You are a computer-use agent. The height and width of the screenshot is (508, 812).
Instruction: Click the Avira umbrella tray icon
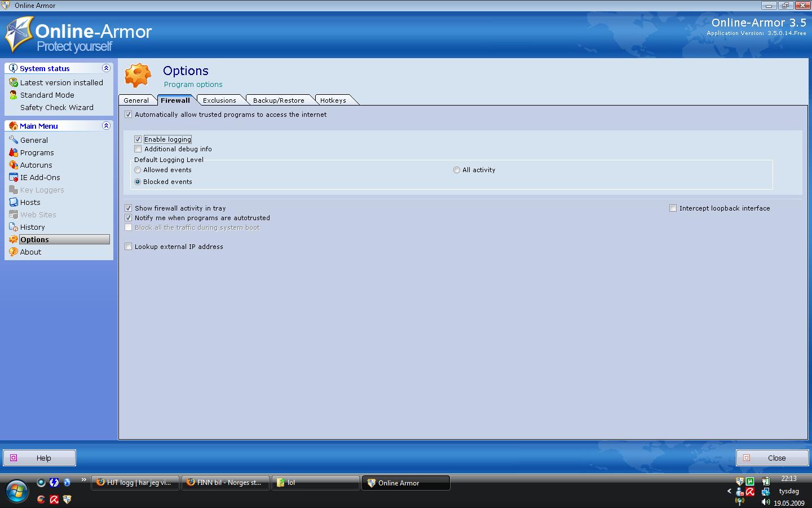pos(750,492)
